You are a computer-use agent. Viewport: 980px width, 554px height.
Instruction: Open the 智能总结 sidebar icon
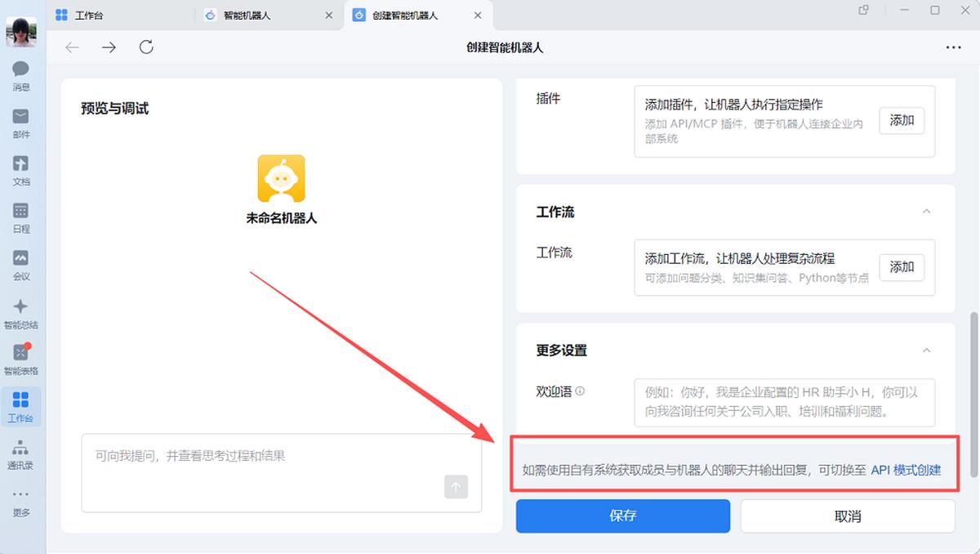(x=21, y=312)
